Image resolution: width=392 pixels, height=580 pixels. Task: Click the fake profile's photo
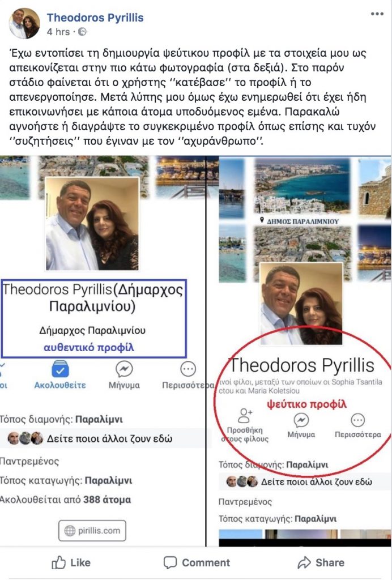[301, 304]
